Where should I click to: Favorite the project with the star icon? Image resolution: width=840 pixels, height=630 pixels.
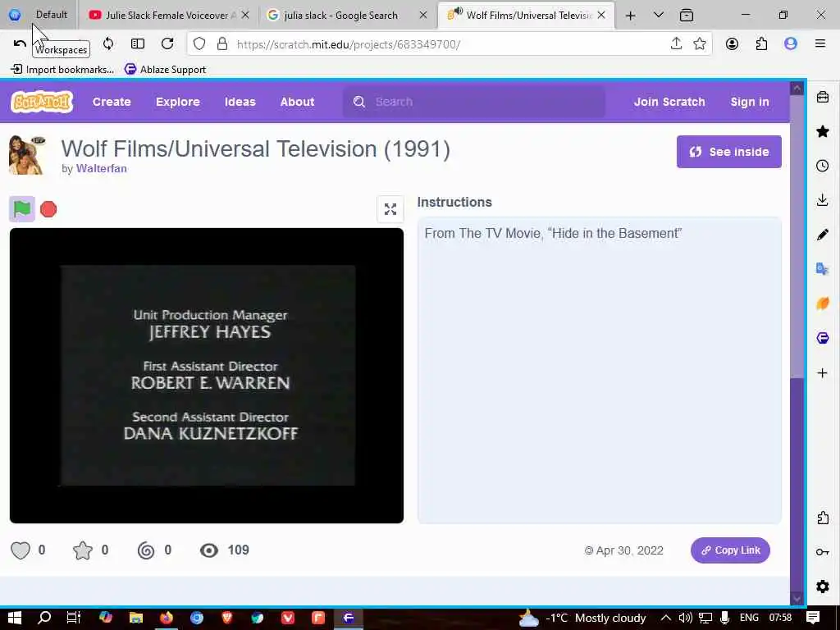(x=83, y=550)
